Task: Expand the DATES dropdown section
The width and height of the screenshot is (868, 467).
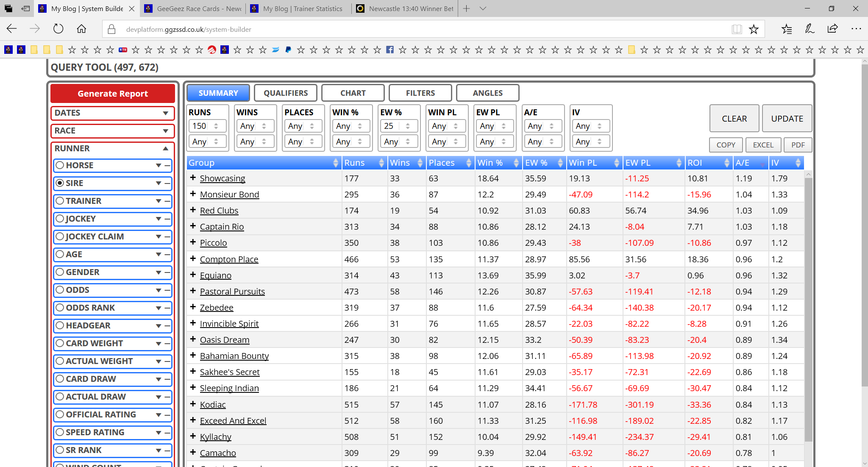Action: (x=113, y=113)
